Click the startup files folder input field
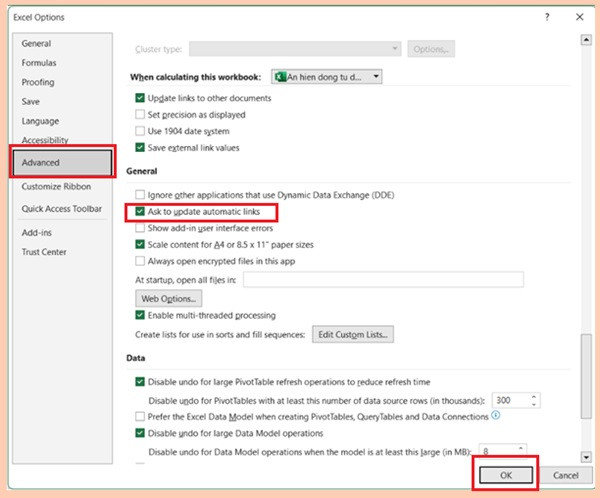The height and width of the screenshot is (498, 600). coord(383,280)
